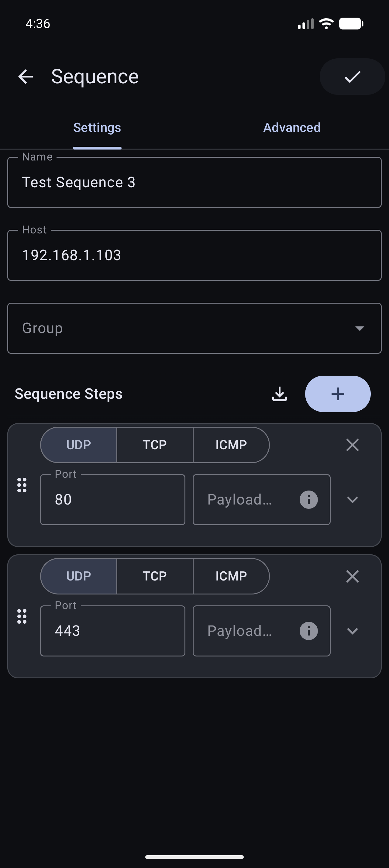This screenshot has width=389, height=868.
Task: Expand options for the port 443 step
Action: pyautogui.click(x=352, y=631)
